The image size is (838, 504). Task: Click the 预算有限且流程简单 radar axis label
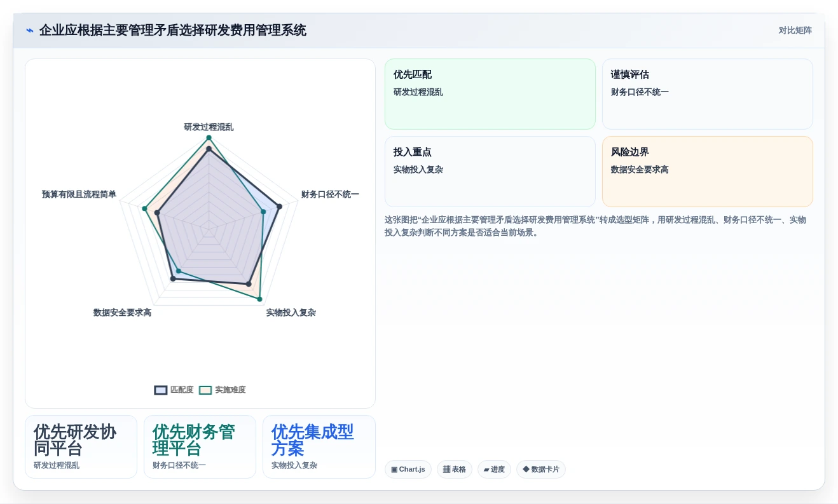(79, 194)
